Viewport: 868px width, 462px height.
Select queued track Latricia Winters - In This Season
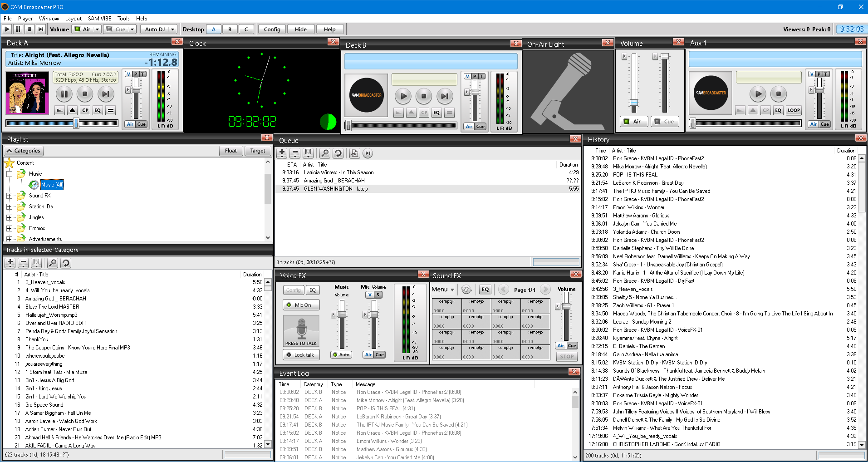(x=428, y=172)
